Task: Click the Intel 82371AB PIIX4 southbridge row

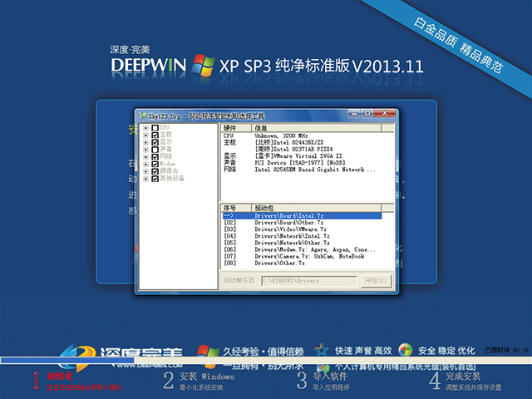Action: coord(302,150)
